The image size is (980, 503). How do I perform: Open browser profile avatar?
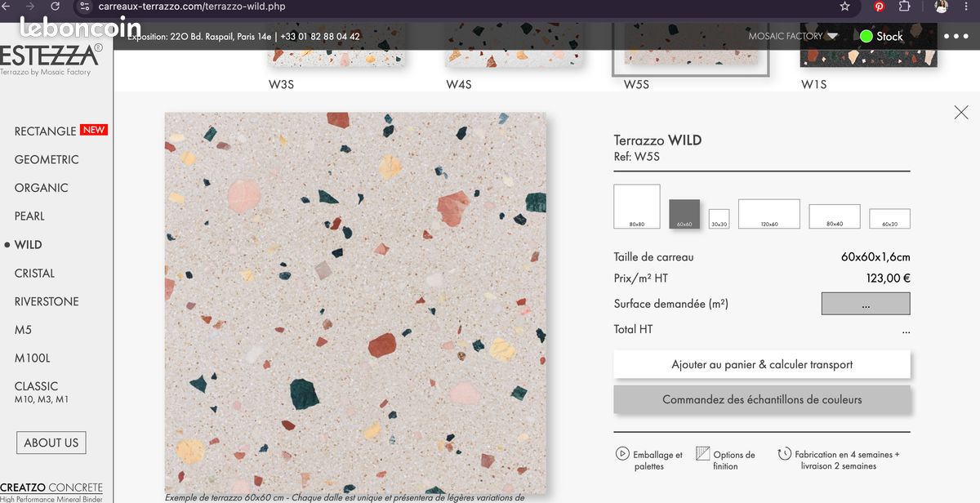[x=942, y=7]
